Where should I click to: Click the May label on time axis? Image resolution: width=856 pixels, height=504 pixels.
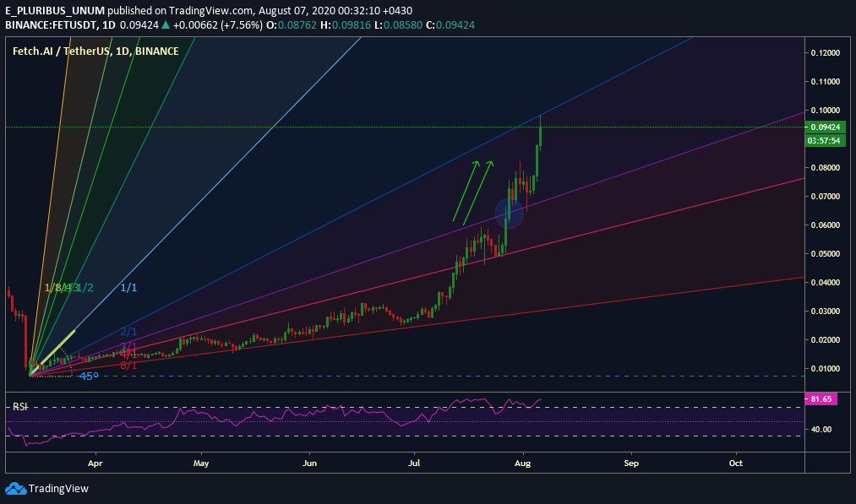[201, 463]
